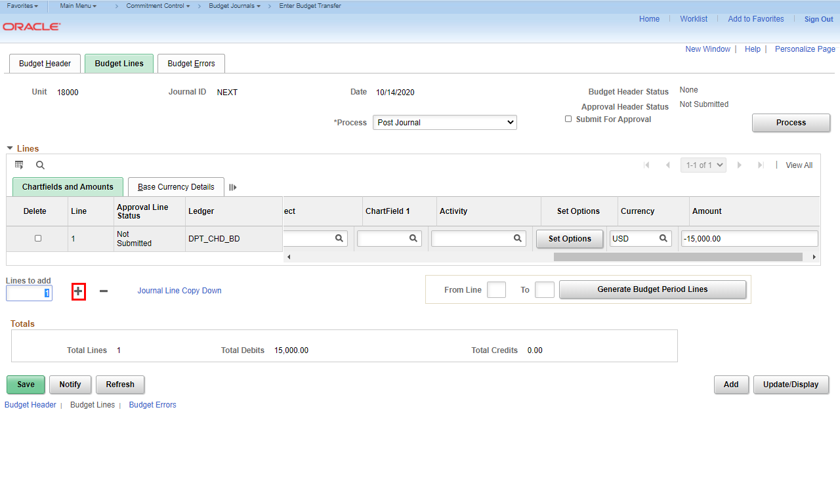
Task: Switch to the Base Currency Details tab
Action: coord(176,187)
